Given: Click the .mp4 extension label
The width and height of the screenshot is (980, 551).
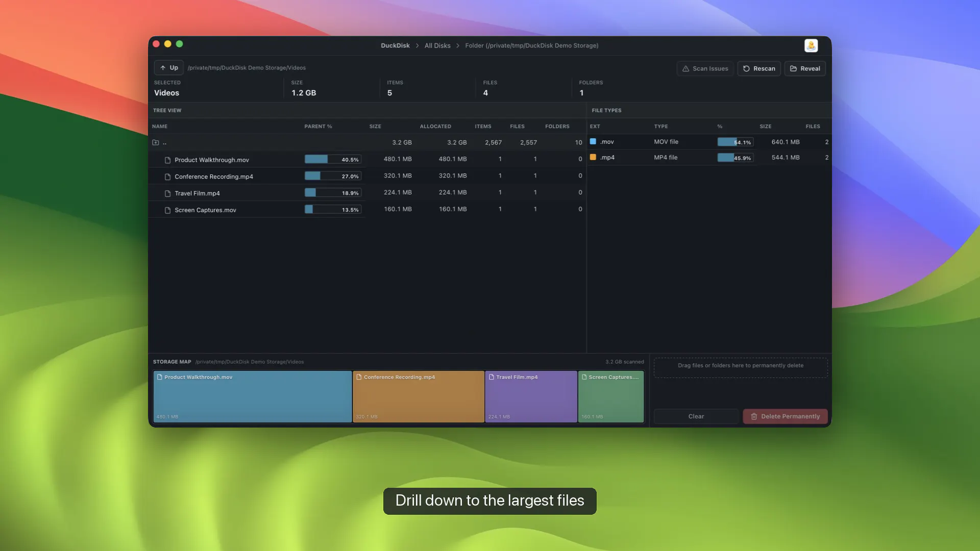Looking at the screenshot, I should pos(607,158).
